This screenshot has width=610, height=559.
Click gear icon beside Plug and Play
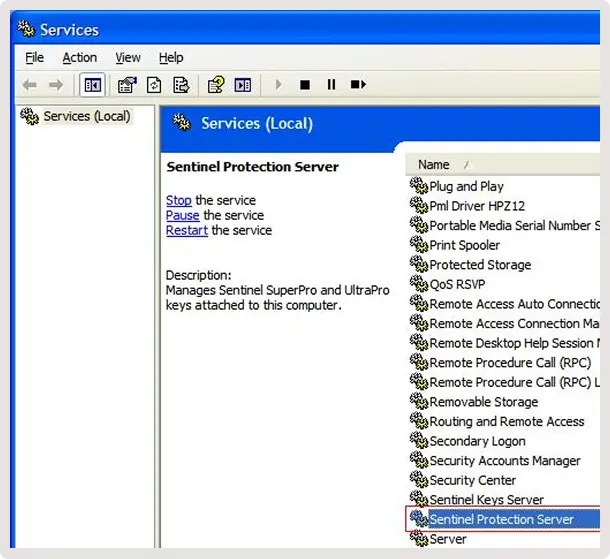419,185
